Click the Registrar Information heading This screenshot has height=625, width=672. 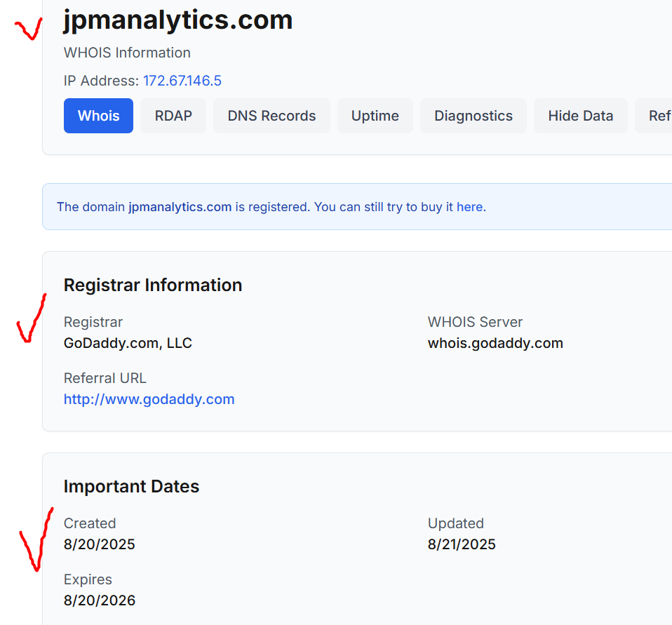click(153, 285)
